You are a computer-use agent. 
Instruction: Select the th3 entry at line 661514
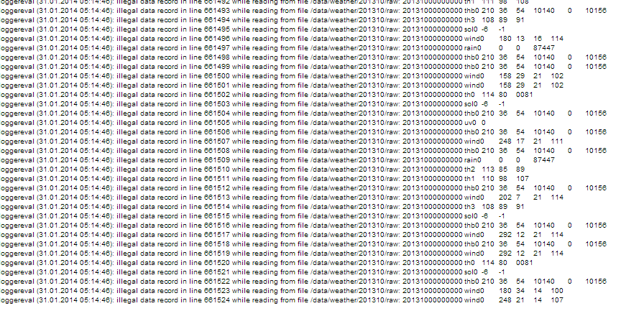point(262,206)
